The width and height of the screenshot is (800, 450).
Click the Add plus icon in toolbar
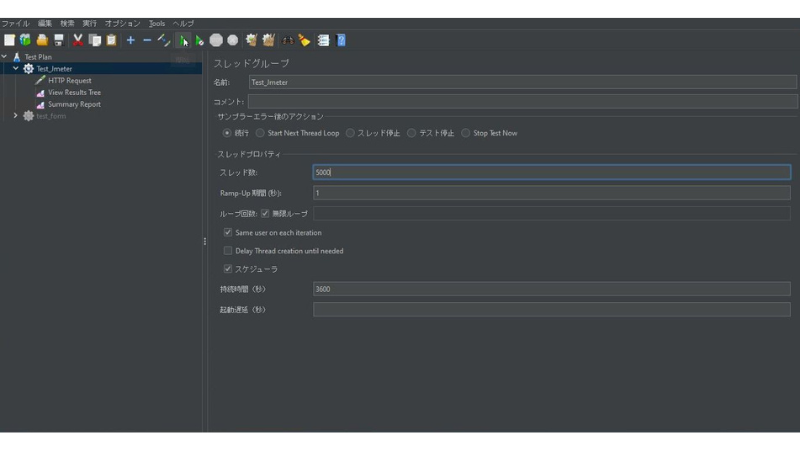[x=130, y=40]
